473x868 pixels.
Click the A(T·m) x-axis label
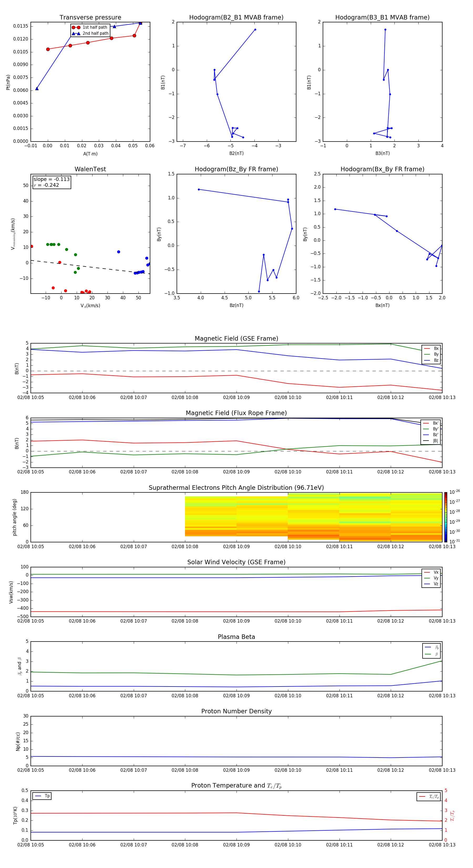click(x=90, y=154)
